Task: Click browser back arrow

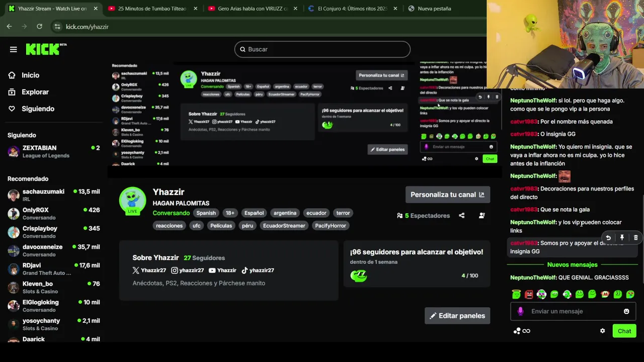Action: click(x=9, y=27)
